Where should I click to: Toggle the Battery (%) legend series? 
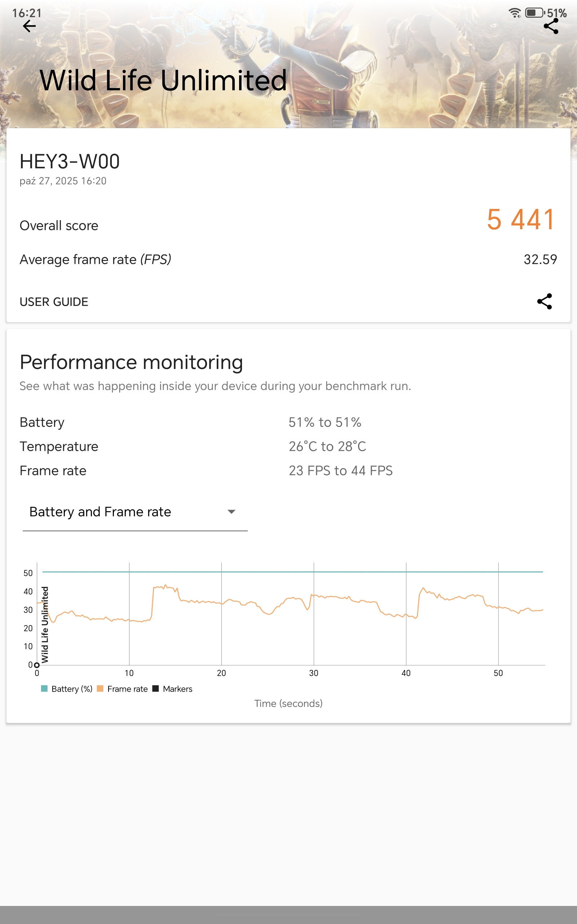(x=67, y=689)
